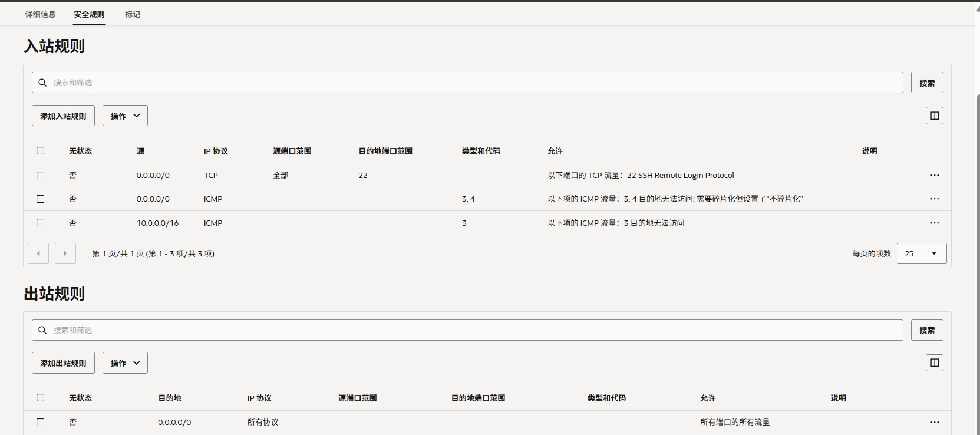Switch to the 详细信息 tab
Image resolution: width=980 pixels, height=435 pixels.
pos(41,14)
